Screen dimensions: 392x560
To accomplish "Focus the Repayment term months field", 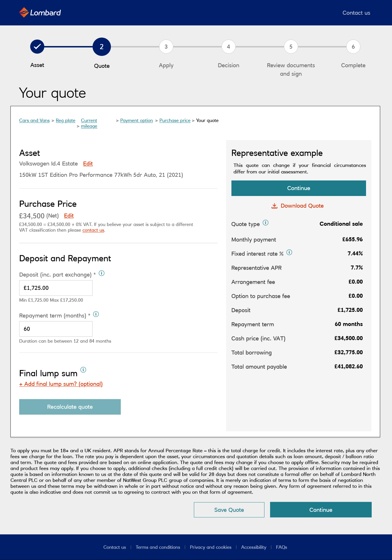I will point(56,329).
